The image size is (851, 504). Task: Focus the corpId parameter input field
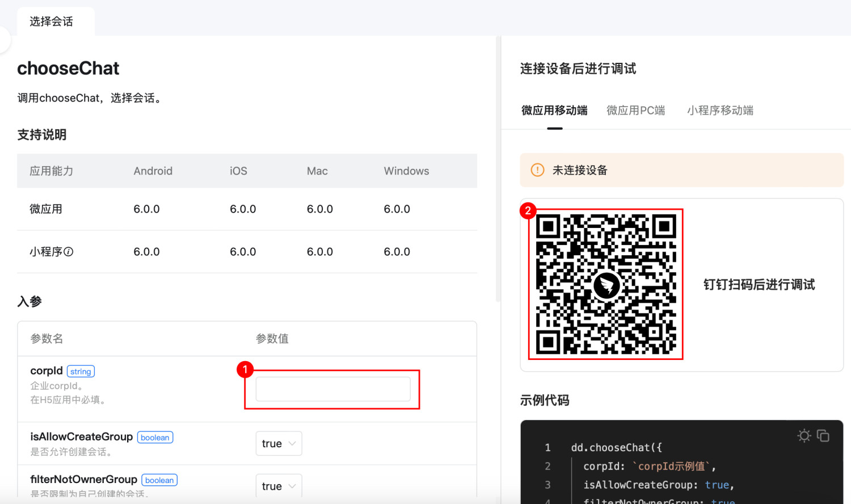click(x=333, y=389)
